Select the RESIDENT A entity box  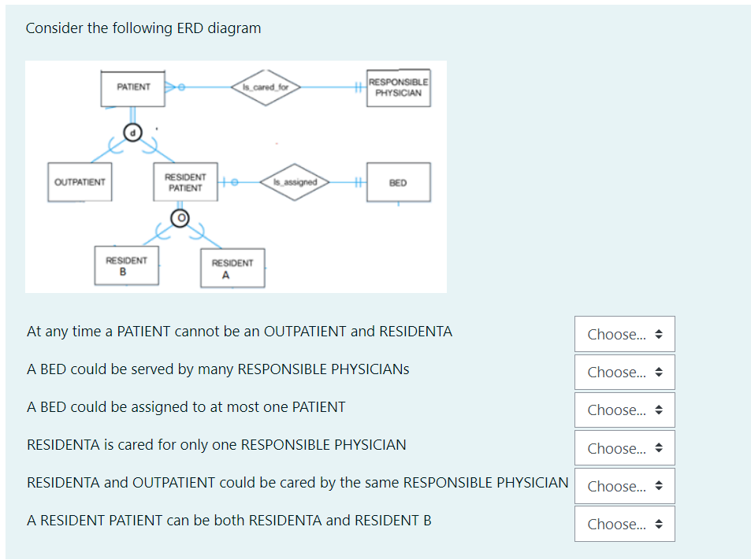click(x=232, y=268)
